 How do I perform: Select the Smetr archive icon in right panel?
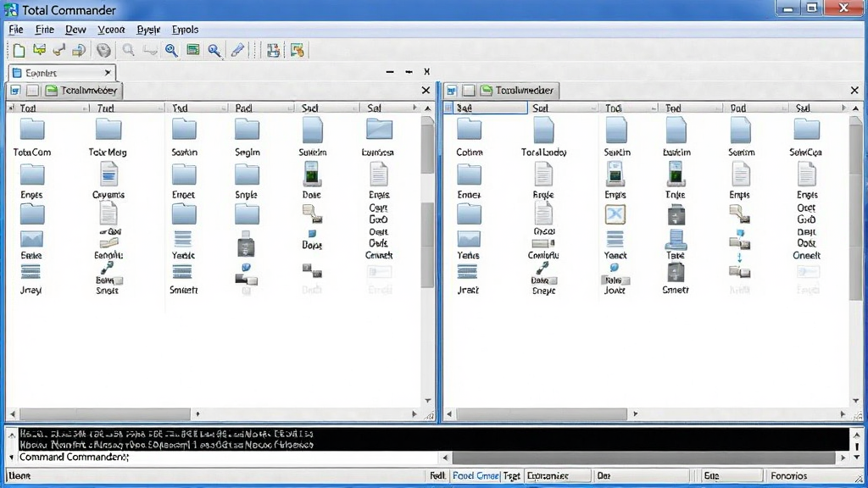[676, 278]
